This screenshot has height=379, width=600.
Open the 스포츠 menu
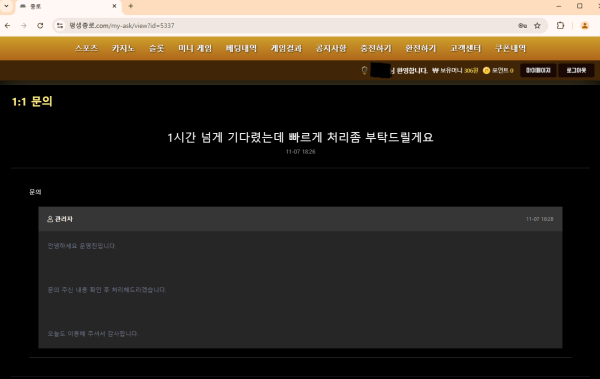[x=86, y=48]
